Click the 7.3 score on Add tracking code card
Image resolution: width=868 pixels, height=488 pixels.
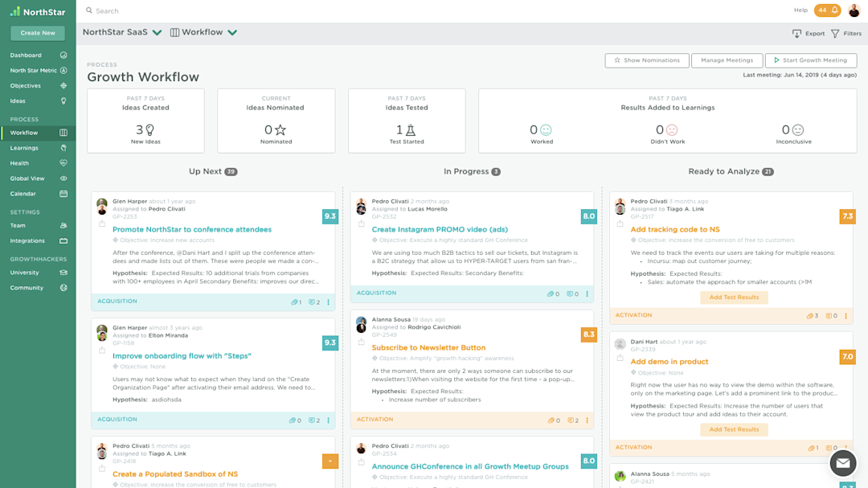pyautogui.click(x=848, y=216)
